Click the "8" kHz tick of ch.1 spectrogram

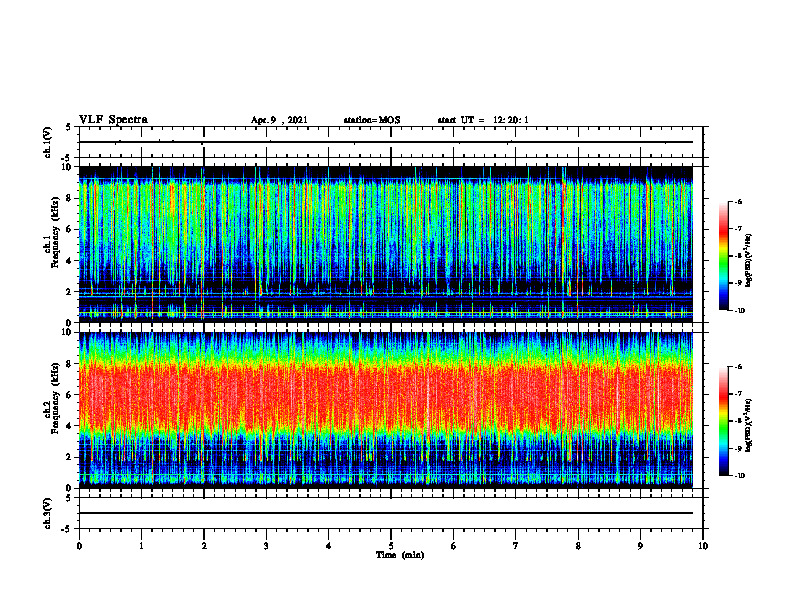[70, 198]
